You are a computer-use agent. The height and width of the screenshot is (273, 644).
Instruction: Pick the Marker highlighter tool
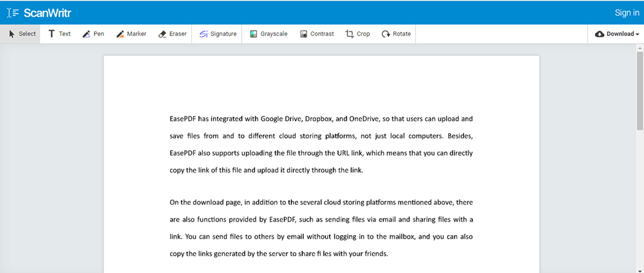131,34
